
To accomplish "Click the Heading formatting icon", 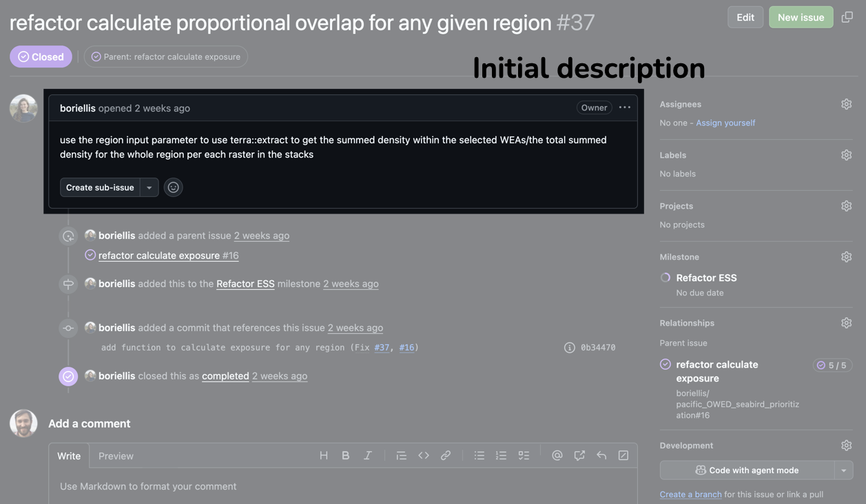I will pos(323,456).
